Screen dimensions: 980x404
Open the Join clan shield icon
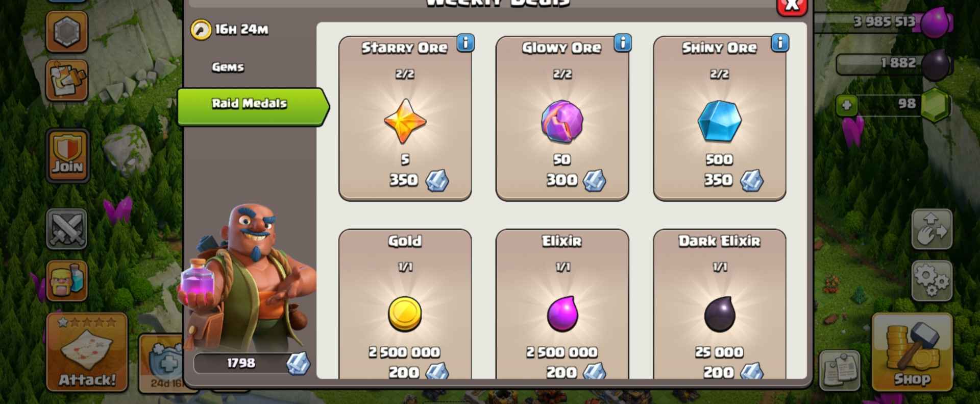[x=67, y=155]
